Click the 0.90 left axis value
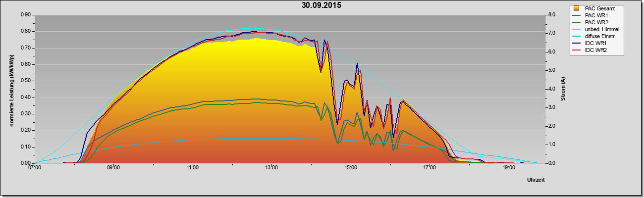 click(x=26, y=15)
